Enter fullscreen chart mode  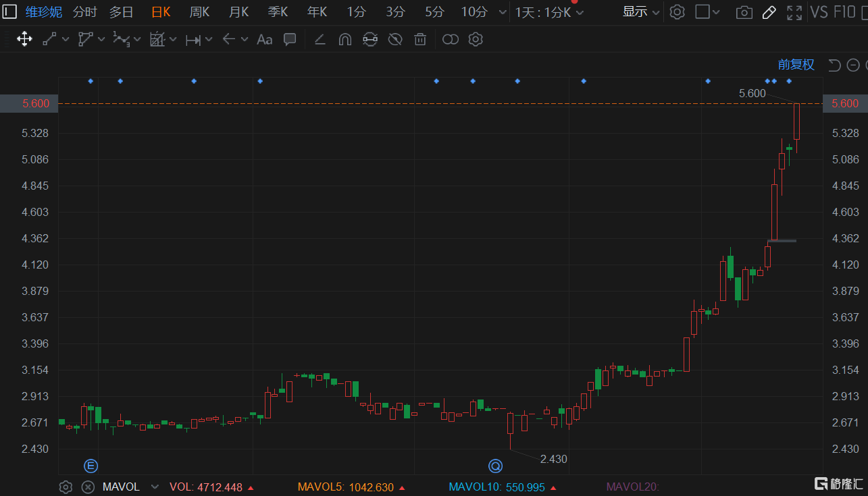[794, 12]
